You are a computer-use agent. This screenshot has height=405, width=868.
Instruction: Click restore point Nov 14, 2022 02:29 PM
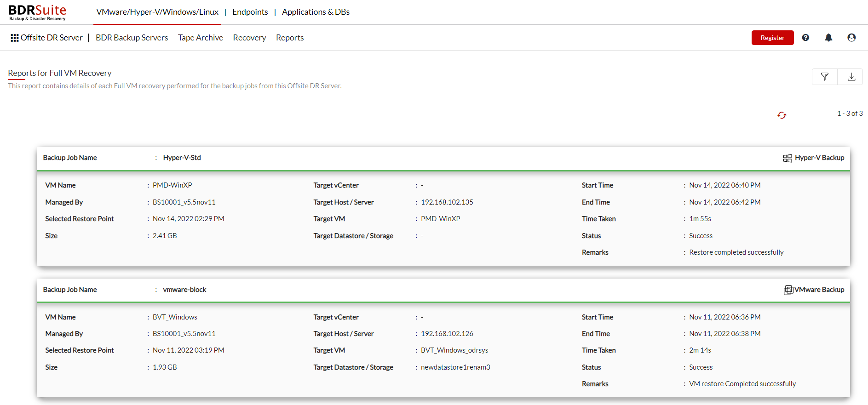[189, 219]
